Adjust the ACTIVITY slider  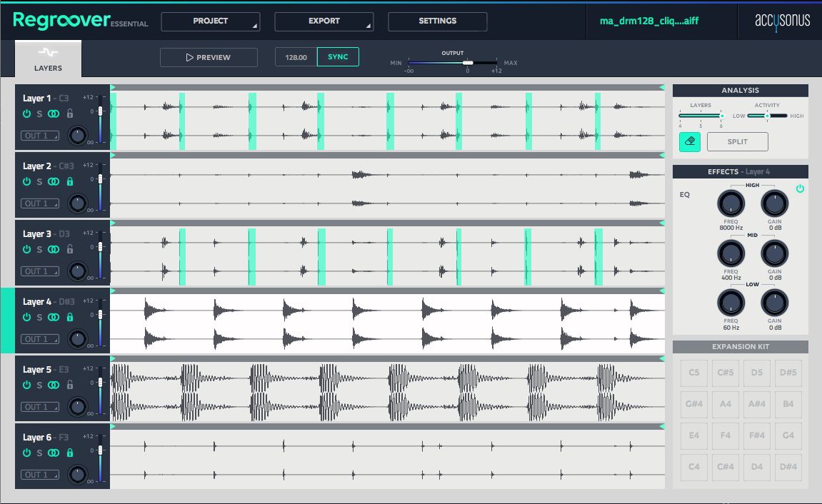(x=767, y=116)
